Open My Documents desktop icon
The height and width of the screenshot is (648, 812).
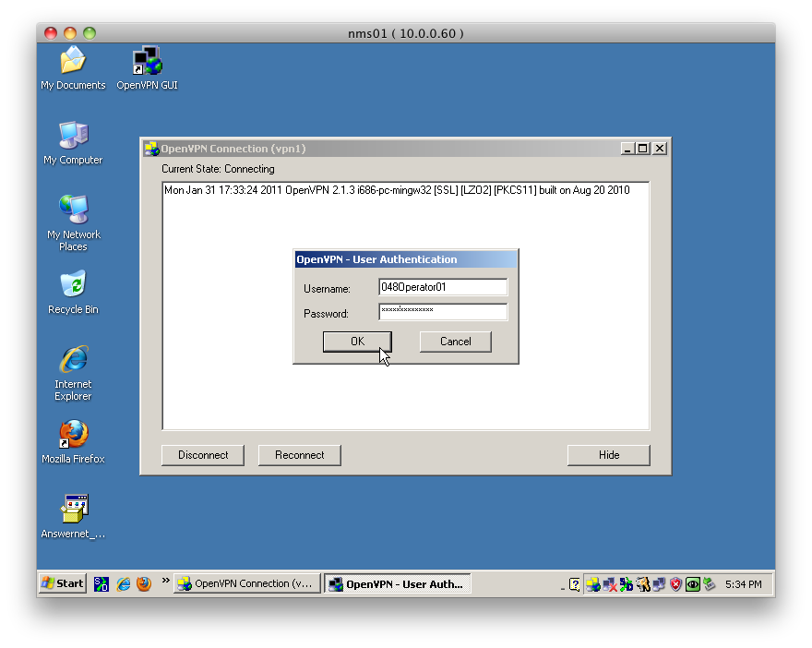tap(73, 68)
